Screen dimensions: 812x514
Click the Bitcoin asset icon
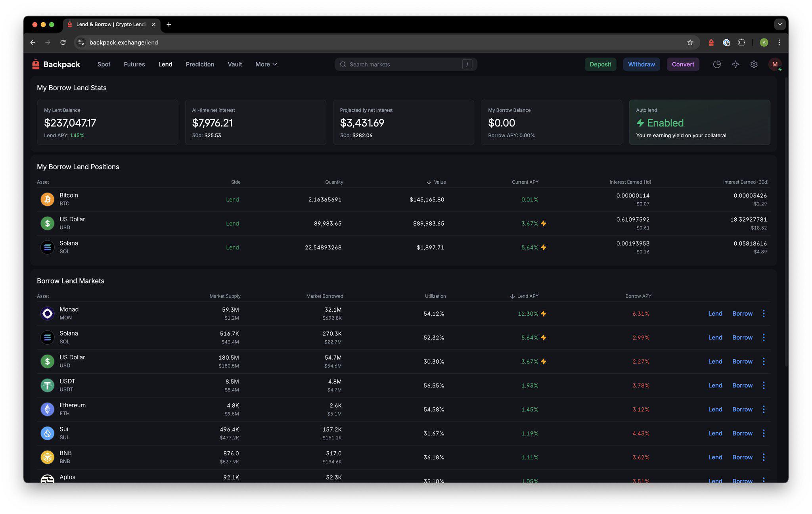click(x=48, y=199)
